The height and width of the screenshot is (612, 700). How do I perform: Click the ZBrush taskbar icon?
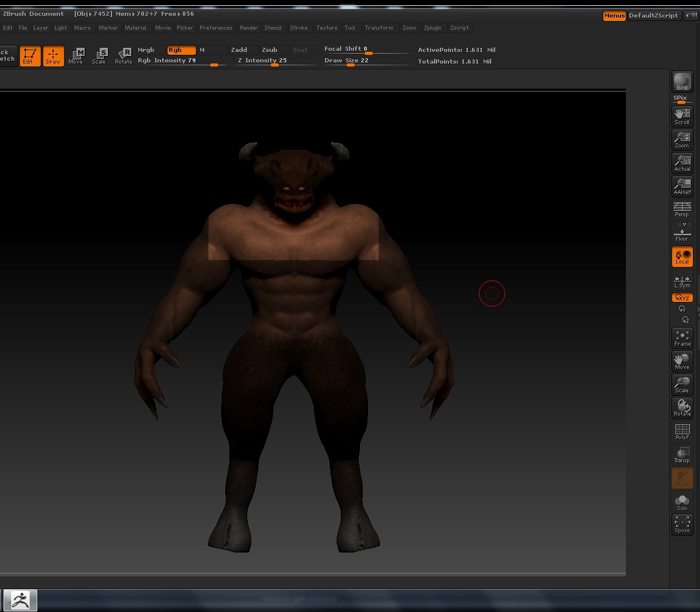pyautogui.click(x=20, y=600)
